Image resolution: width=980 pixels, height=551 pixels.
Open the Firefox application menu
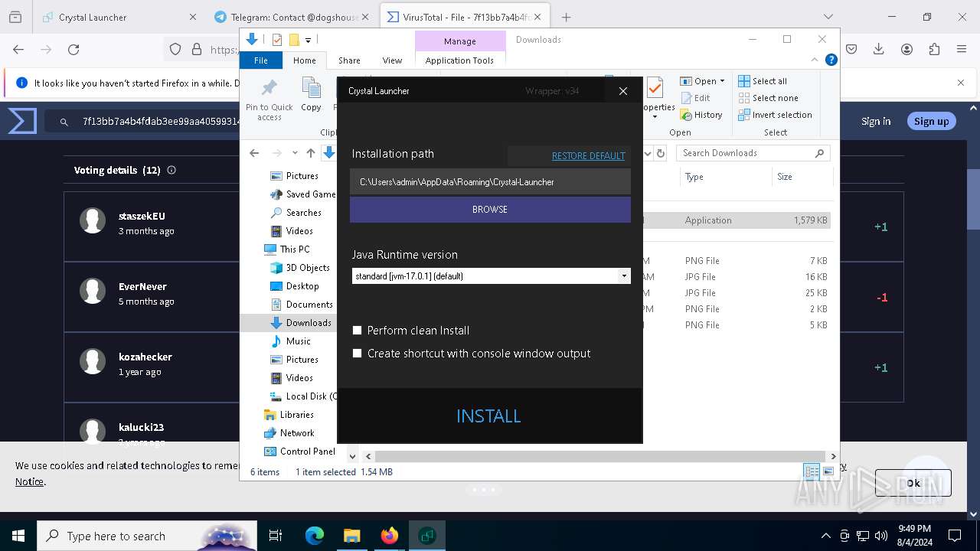coord(962,49)
